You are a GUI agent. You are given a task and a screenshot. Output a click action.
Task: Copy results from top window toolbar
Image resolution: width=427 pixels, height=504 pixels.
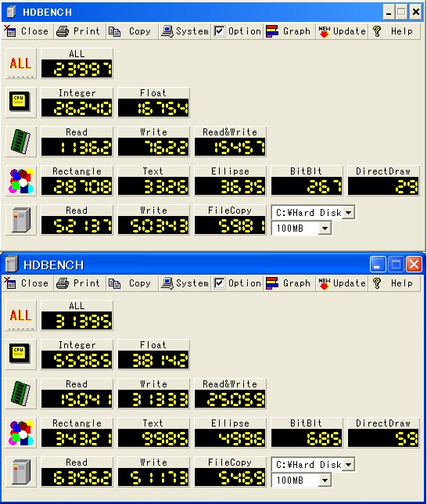tap(132, 31)
